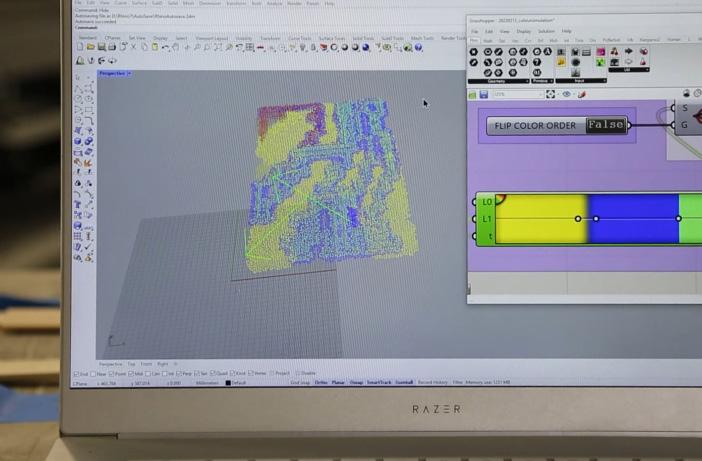Select the green gradient component icon
The height and width of the screenshot is (461, 702).
tap(601, 63)
